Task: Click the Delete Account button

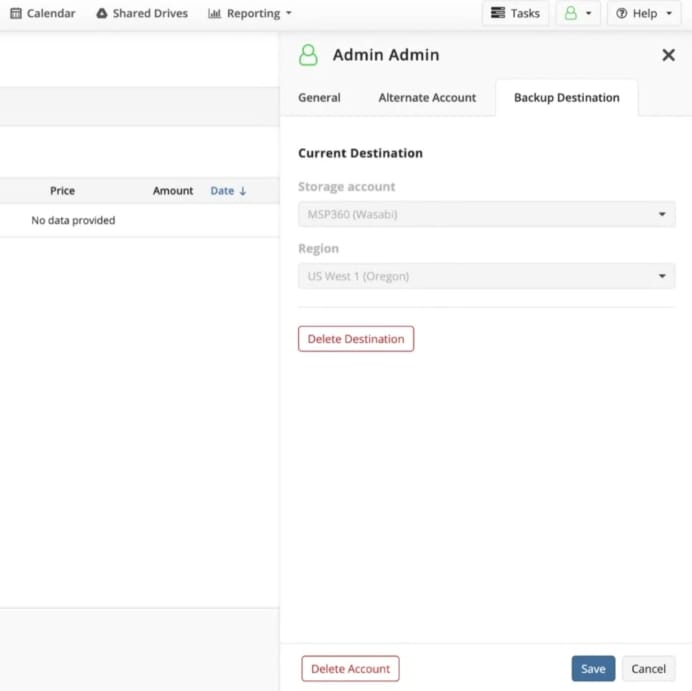Action: pyautogui.click(x=350, y=668)
